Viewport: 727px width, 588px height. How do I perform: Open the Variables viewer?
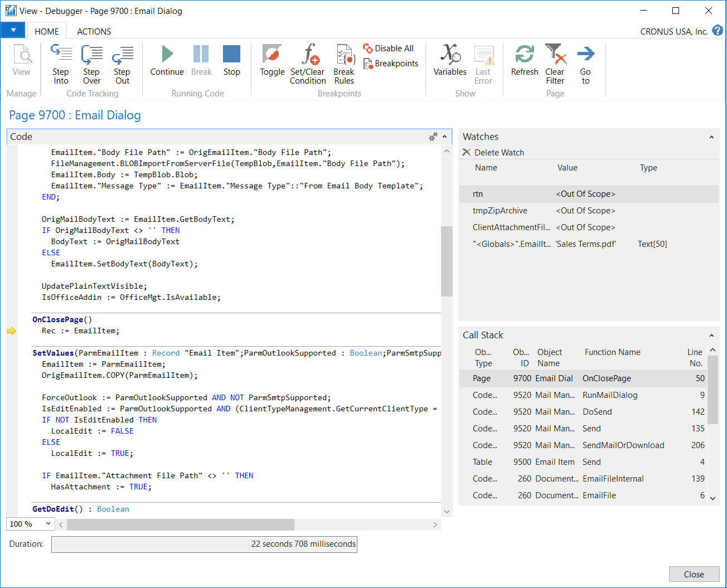(450, 55)
